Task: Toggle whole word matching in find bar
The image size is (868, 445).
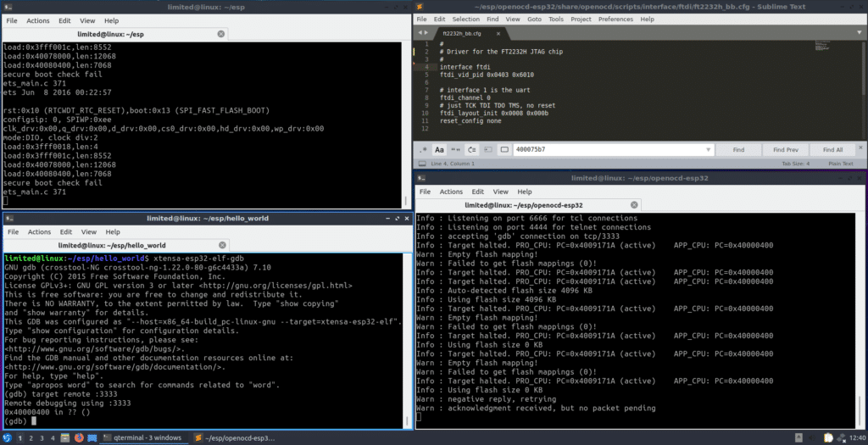Action: pos(456,150)
